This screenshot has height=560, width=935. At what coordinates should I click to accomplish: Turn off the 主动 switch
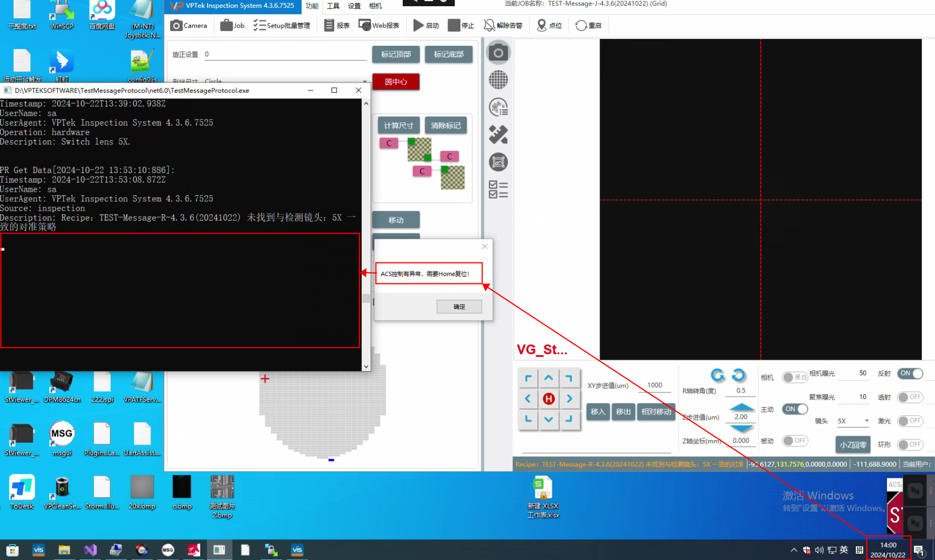795,409
